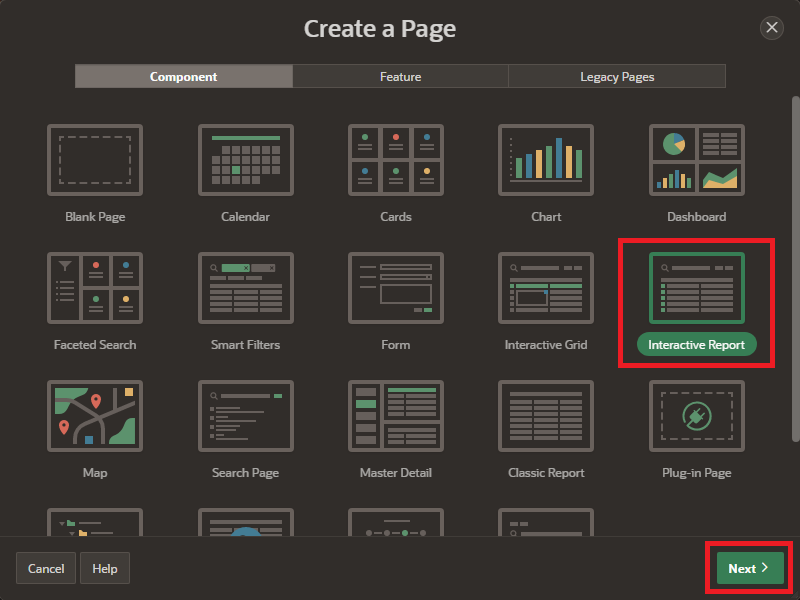Choose the Calendar page type
800x600 pixels.
click(x=245, y=160)
